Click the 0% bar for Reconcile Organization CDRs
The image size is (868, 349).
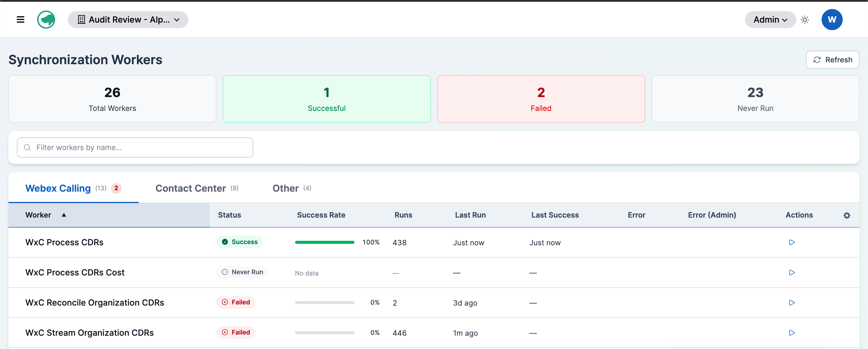click(x=325, y=303)
